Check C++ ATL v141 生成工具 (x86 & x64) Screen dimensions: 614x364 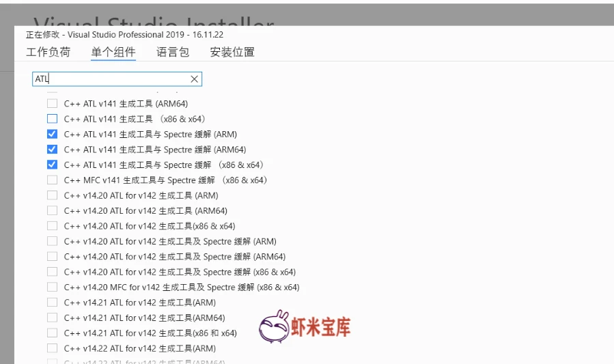(52, 119)
